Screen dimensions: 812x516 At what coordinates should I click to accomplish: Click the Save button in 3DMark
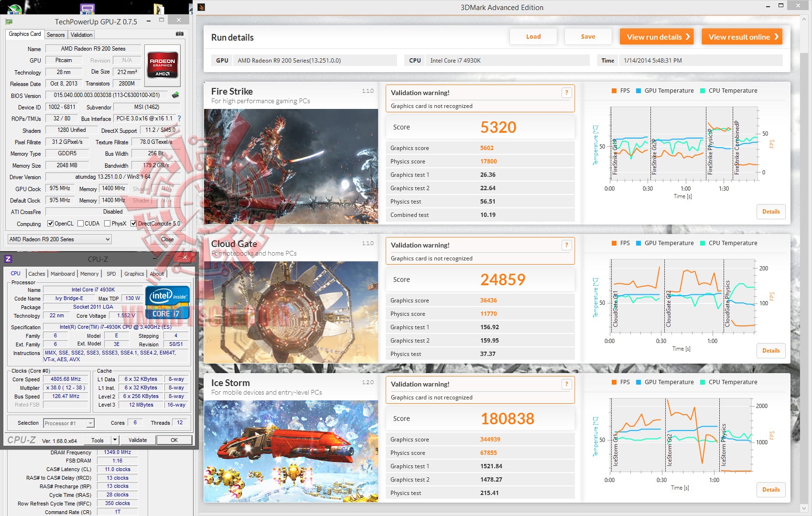[x=588, y=37]
